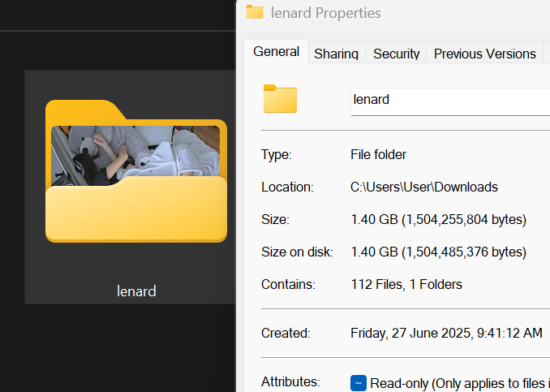Toggle the Read-only attribute checkbox

pyautogui.click(x=359, y=383)
